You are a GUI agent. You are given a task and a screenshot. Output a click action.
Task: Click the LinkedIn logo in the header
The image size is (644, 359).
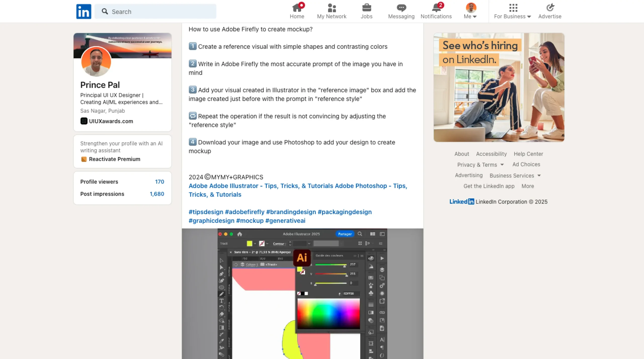pos(84,11)
